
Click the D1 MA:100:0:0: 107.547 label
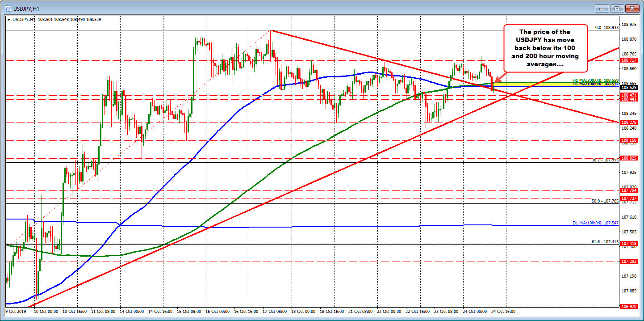[x=596, y=223]
